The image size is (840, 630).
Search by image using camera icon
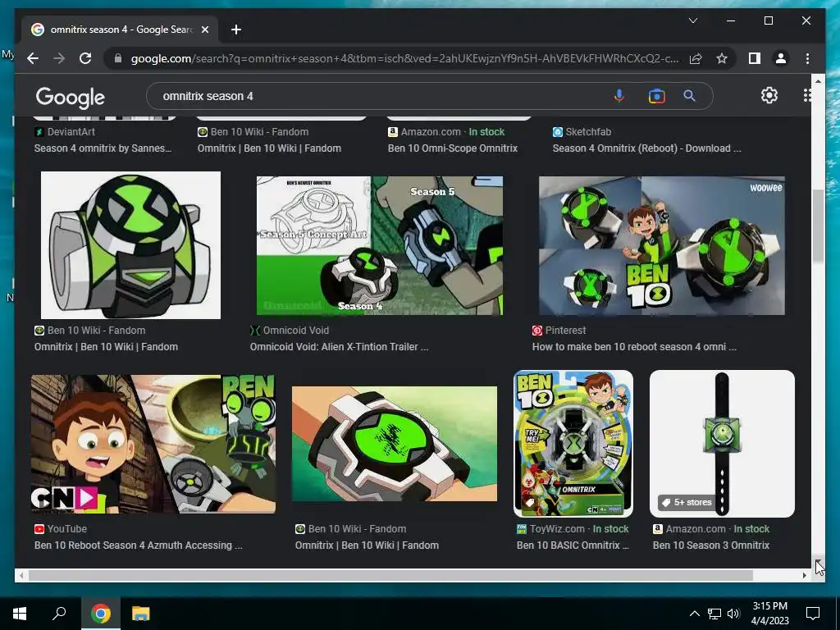click(656, 96)
